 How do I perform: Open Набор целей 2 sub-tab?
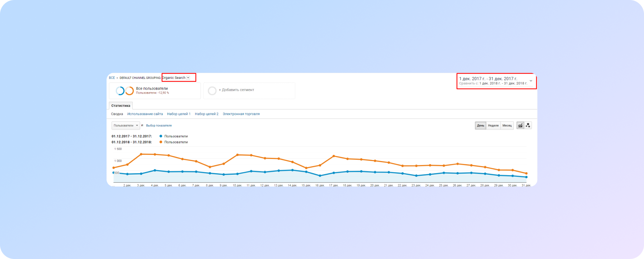207,114
